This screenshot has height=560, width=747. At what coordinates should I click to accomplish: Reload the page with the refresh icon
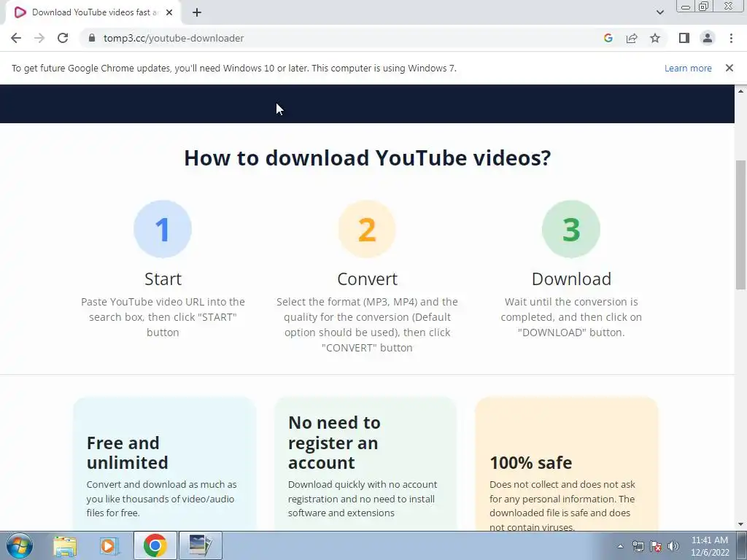pos(63,38)
